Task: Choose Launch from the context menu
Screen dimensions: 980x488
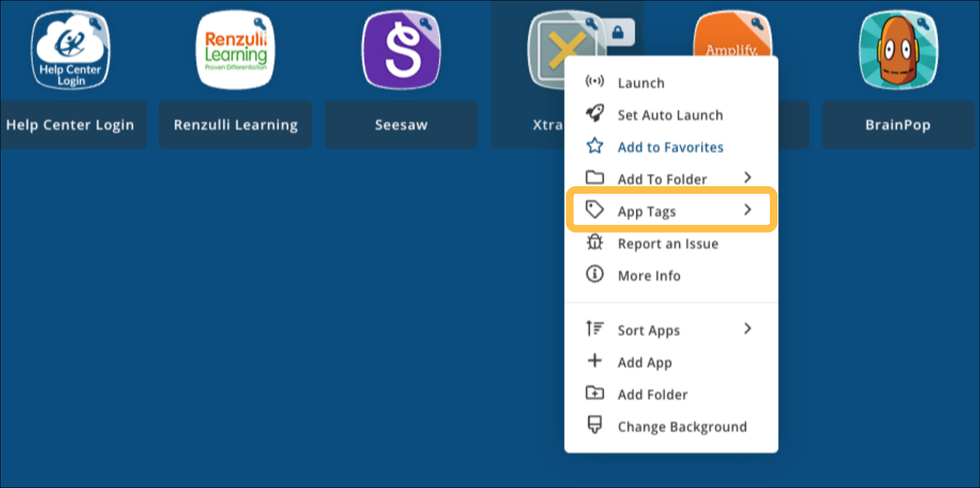Action: [x=672, y=83]
